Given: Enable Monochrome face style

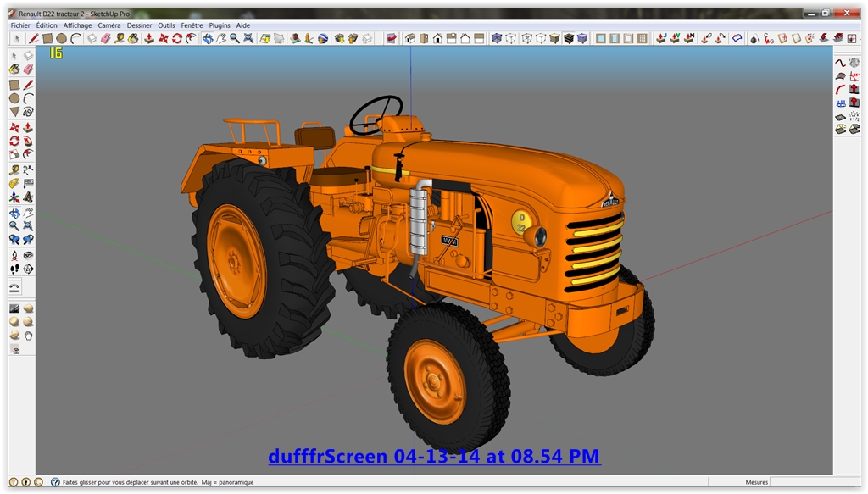Looking at the screenshot, I should click(582, 38).
